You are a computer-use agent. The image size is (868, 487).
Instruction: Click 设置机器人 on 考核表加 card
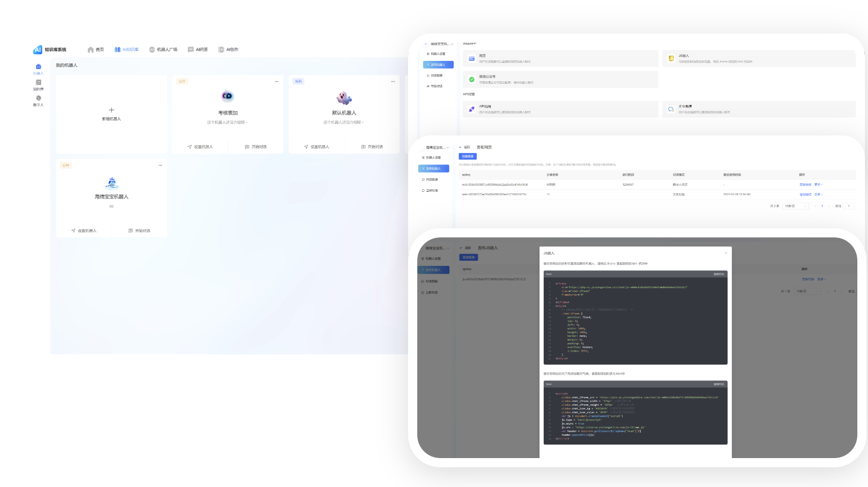click(x=201, y=147)
